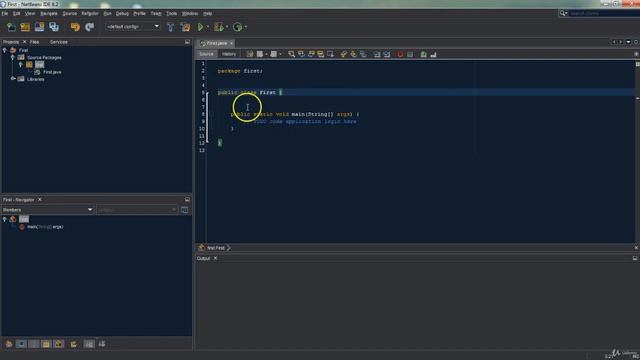Toggle Show Fields filter in Navigator
The height and width of the screenshot is (360, 640).
[x=21, y=344]
